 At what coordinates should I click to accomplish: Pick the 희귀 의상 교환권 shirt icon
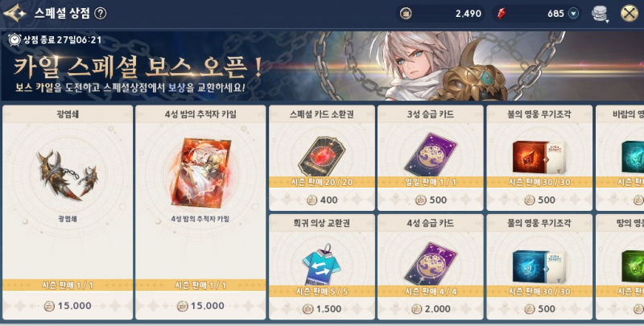pyautogui.click(x=321, y=263)
